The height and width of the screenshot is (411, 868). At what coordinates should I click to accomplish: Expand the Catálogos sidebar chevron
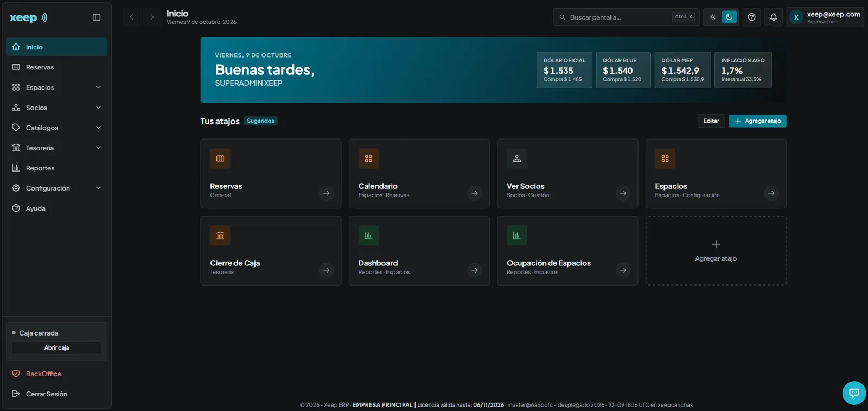98,128
